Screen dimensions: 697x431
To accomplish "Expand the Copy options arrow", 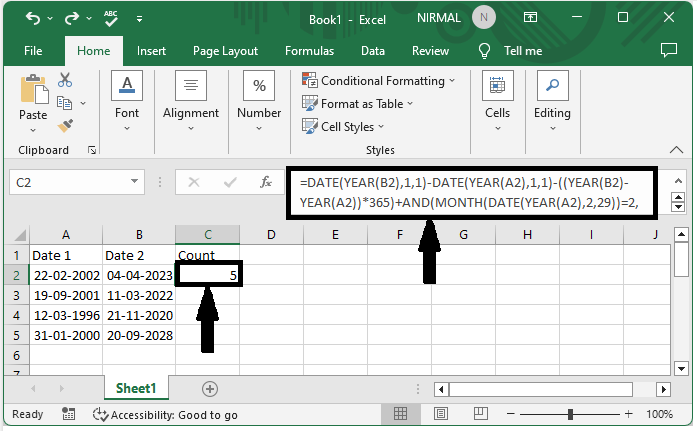I will click(x=83, y=104).
